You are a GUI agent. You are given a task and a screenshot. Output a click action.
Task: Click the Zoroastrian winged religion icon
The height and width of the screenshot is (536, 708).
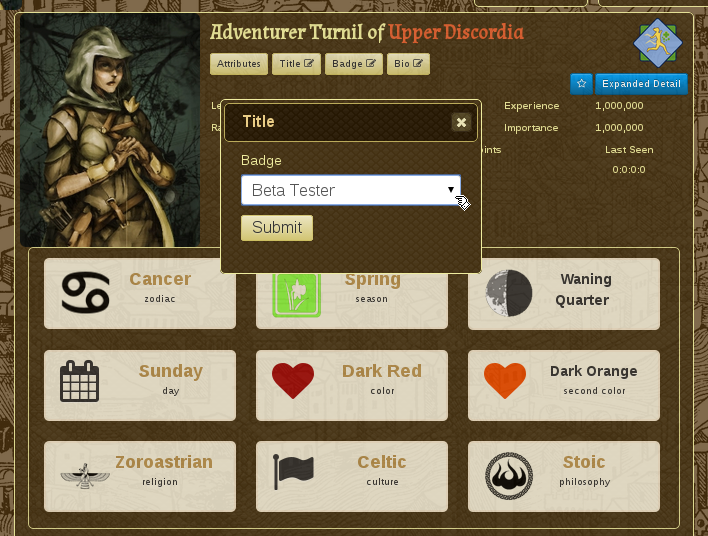85,475
